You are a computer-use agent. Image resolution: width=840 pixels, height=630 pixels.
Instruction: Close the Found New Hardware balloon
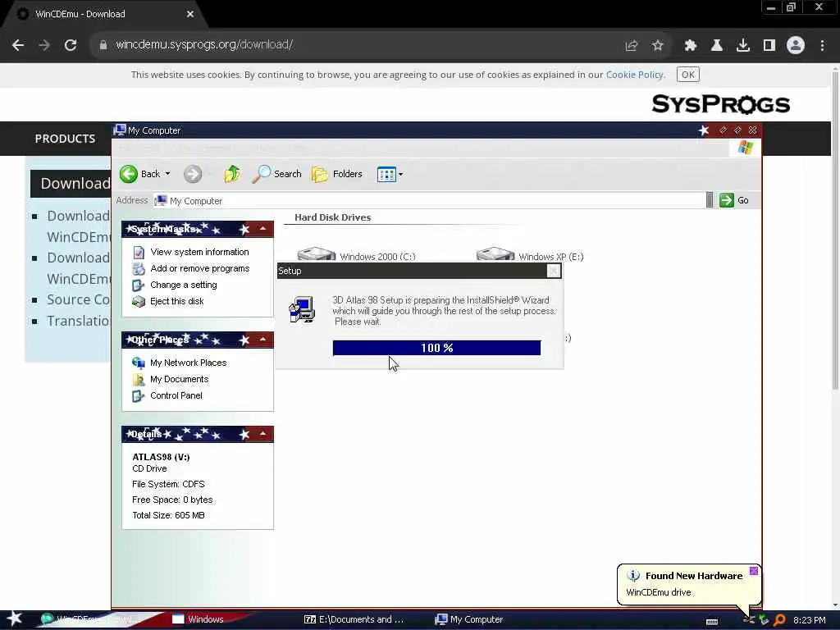754,571
